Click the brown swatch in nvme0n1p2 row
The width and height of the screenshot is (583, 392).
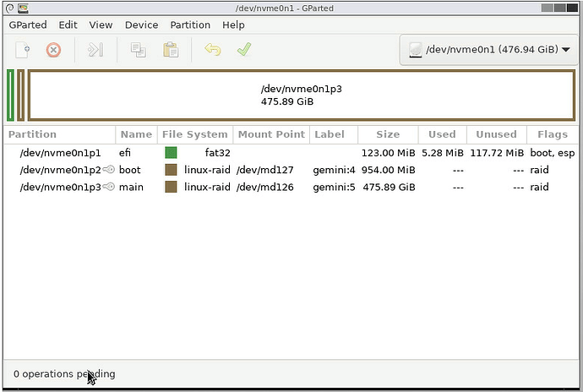pos(171,170)
